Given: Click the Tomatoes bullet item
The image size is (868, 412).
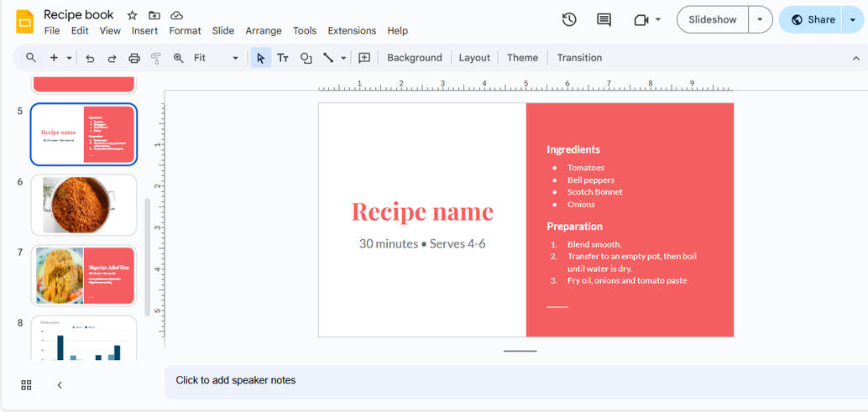Looking at the screenshot, I should pyautogui.click(x=586, y=168).
